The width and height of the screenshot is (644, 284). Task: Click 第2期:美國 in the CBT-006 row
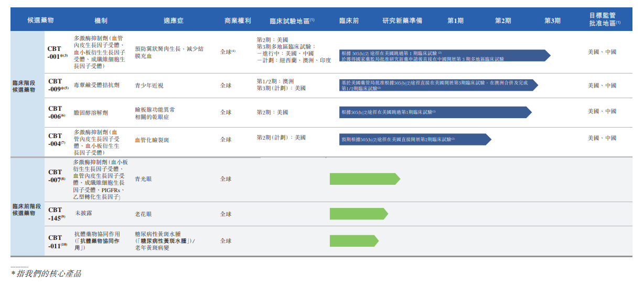point(272,112)
